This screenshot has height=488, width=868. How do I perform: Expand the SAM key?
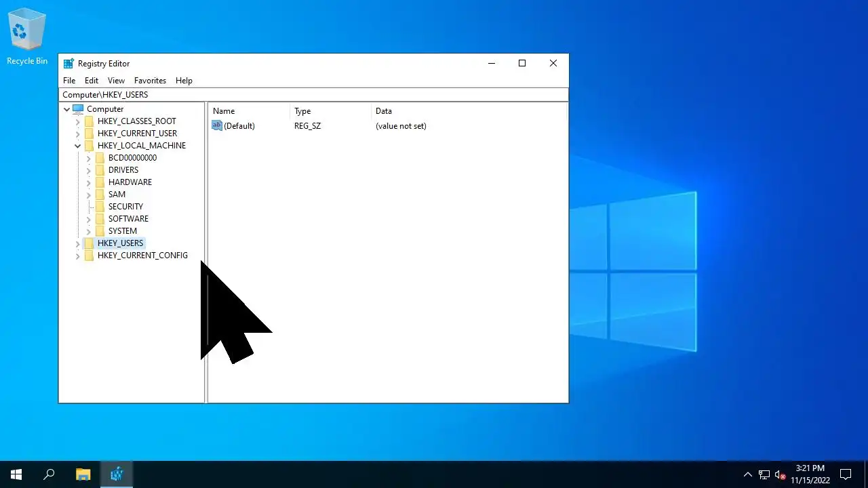point(88,195)
